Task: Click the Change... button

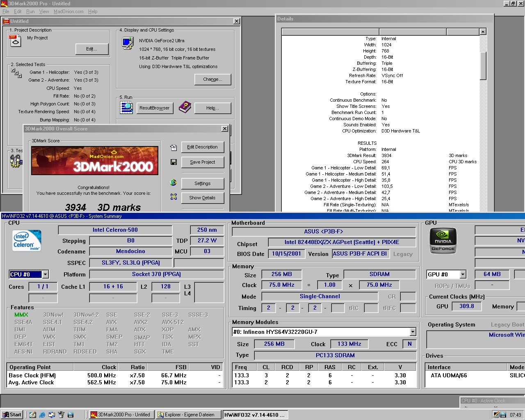Action: (x=212, y=80)
